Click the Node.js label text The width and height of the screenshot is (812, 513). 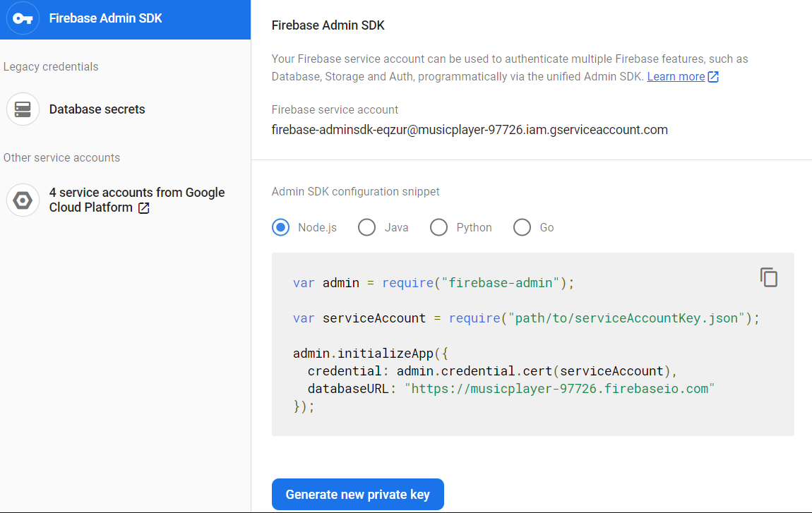tap(318, 228)
